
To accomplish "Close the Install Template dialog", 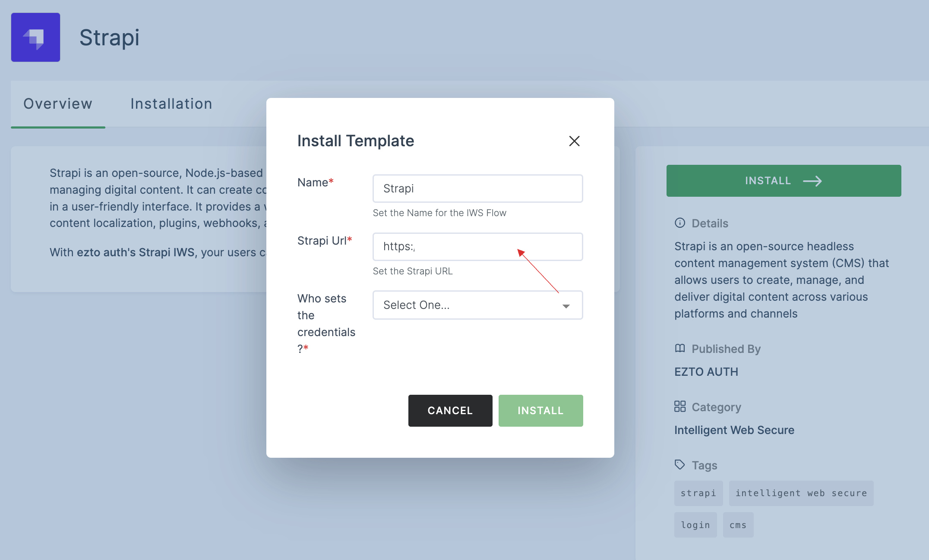I will pyautogui.click(x=574, y=141).
